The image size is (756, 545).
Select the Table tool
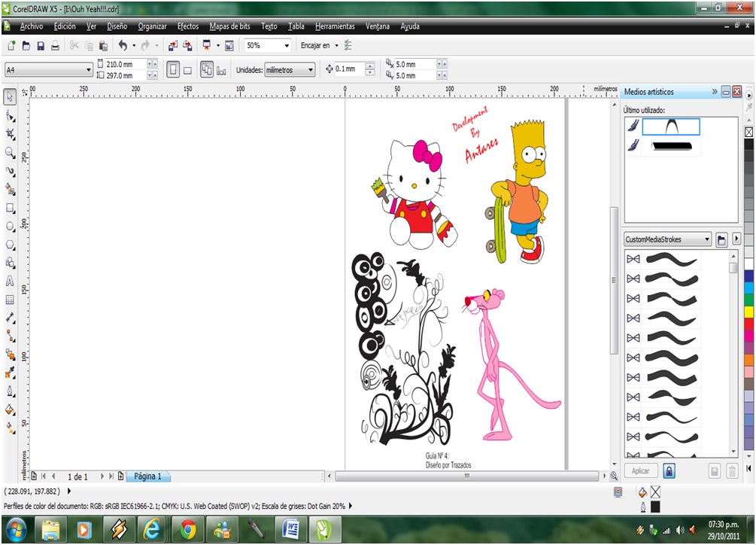coord(10,300)
